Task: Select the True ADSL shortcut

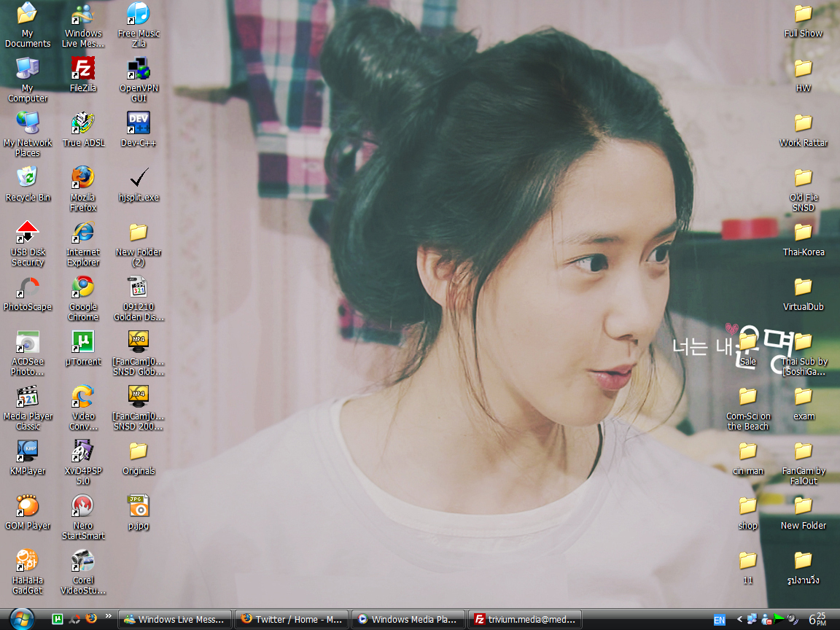Action: (83, 129)
